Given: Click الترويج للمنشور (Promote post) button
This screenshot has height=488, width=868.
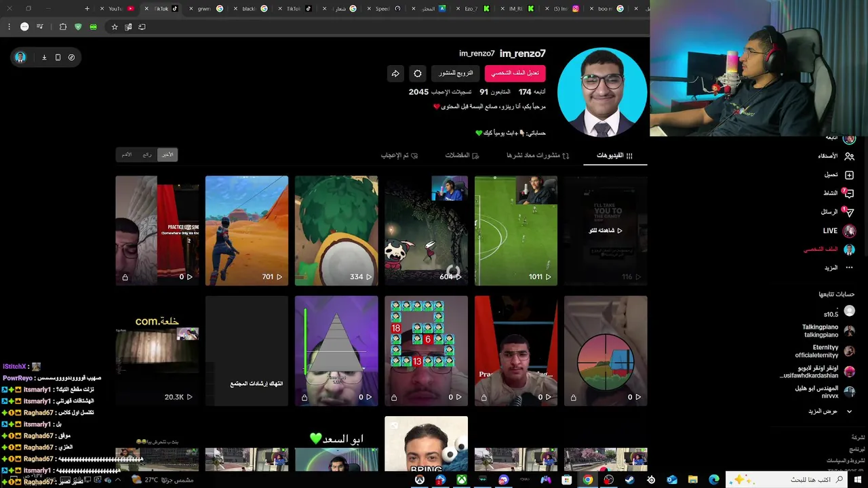Looking at the screenshot, I should point(456,73).
